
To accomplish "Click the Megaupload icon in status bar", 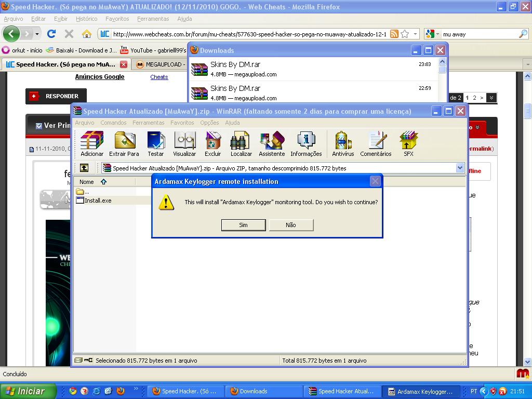I will 523,374.
